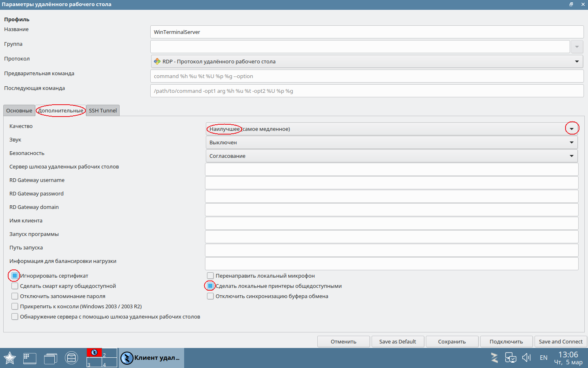588x368 pixels.
Task: Click the EN keyboard layout indicator
Action: 543,358
